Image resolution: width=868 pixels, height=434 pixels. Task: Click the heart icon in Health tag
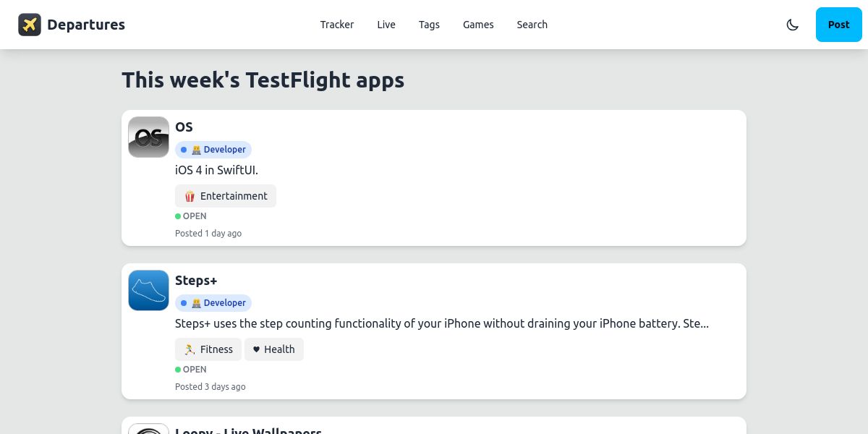(256, 349)
